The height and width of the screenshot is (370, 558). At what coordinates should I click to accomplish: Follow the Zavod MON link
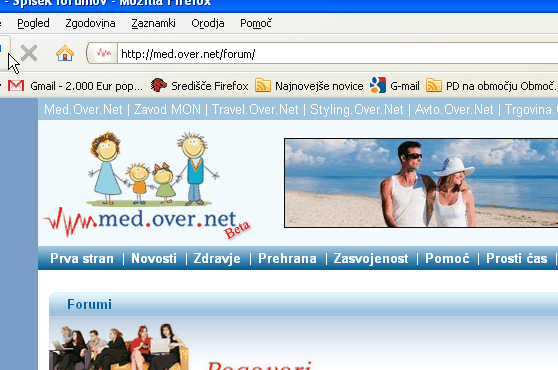pos(167,110)
